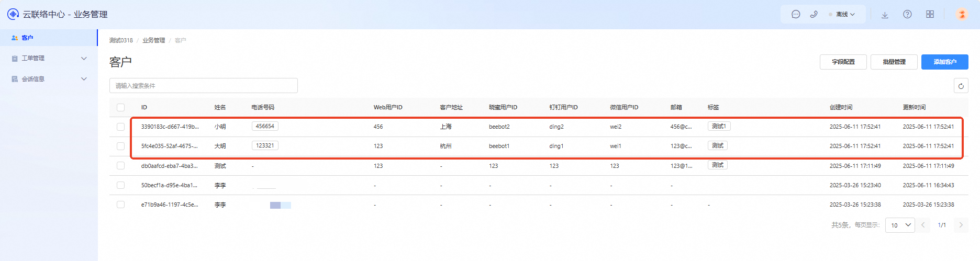Go to next page arrow
The height and width of the screenshot is (261, 980).
click(961, 225)
